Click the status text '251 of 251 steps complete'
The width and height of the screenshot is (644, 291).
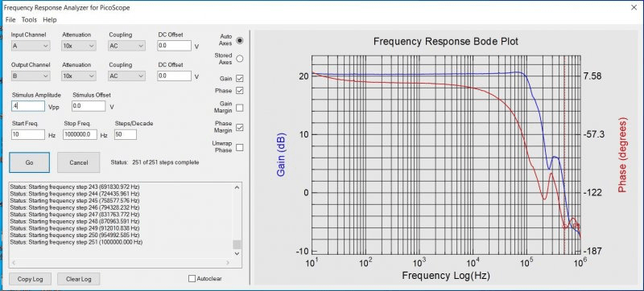pyautogui.click(x=166, y=162)
